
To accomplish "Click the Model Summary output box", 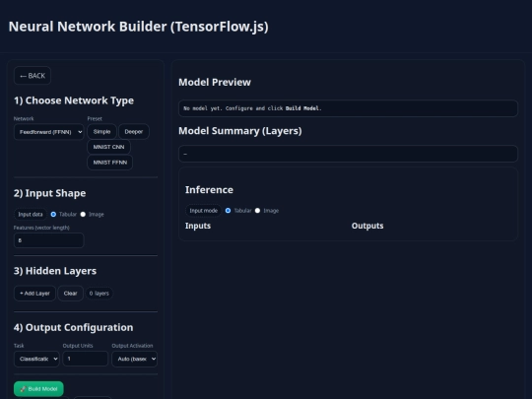I will point(348,154).
